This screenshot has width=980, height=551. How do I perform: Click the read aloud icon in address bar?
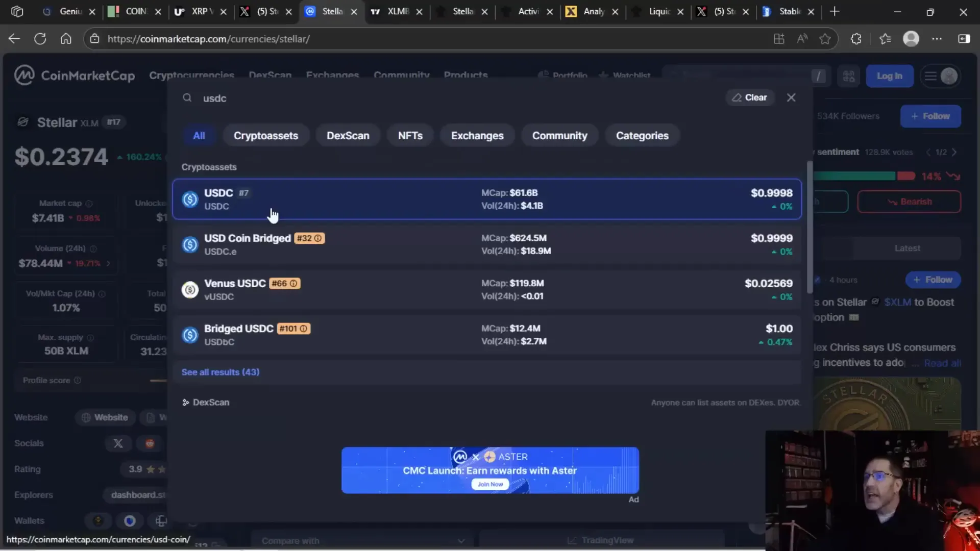[802, 39]
